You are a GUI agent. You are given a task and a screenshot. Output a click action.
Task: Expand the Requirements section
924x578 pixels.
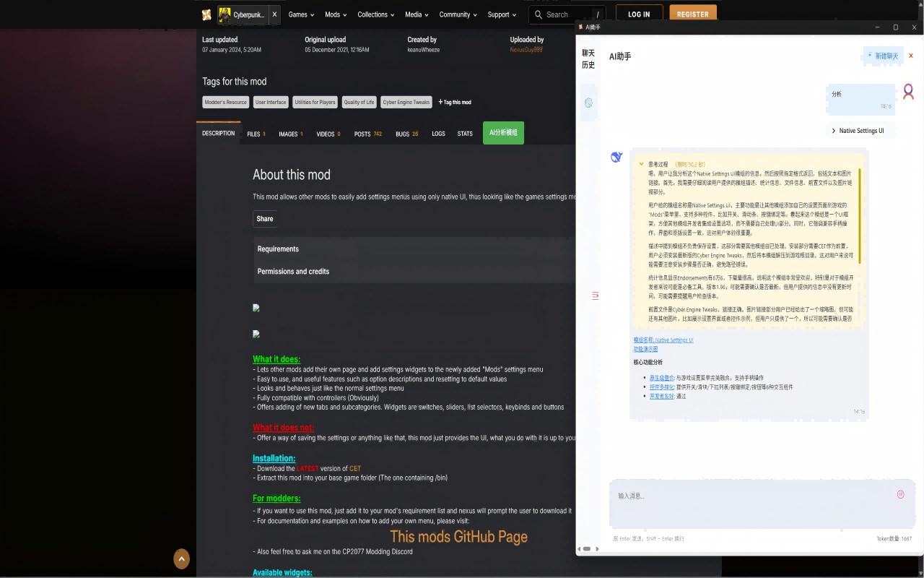(415, 249)
